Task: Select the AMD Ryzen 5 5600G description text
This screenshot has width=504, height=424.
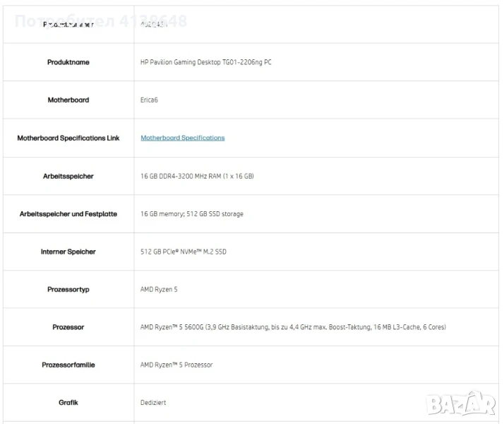Action: coord(293,327)
